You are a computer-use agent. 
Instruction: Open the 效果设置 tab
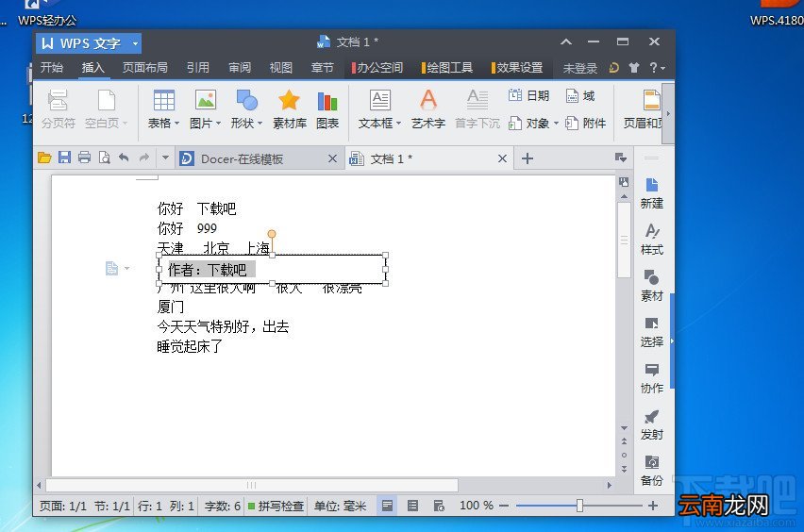click(516, 68)
